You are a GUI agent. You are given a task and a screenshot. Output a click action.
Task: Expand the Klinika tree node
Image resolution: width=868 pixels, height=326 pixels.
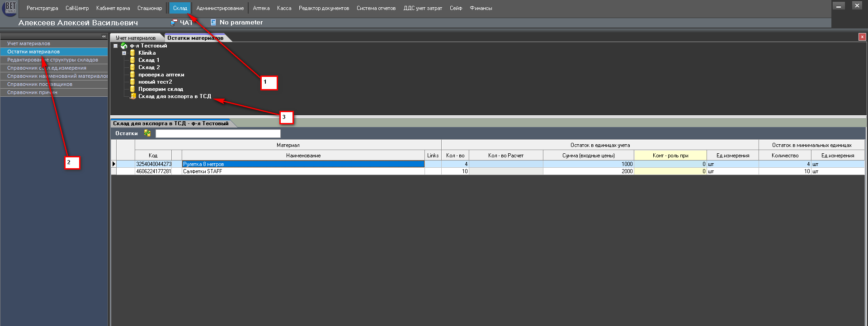click(x=124, y=53)
